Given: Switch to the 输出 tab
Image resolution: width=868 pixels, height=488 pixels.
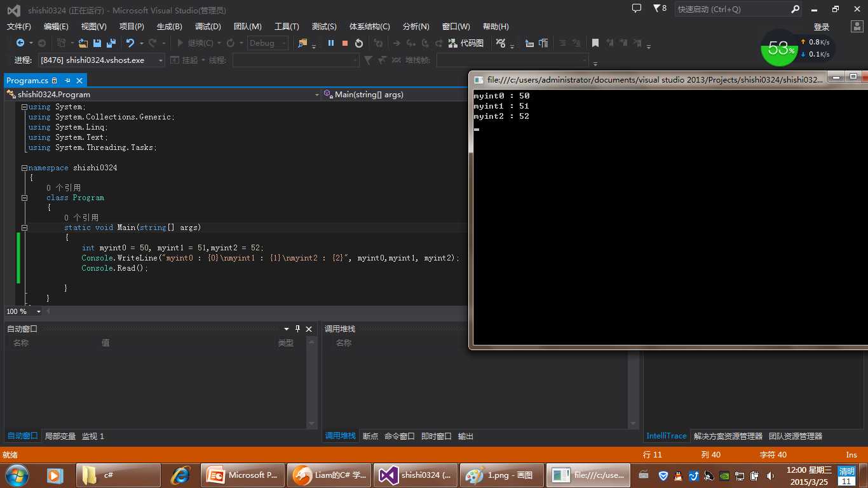Looking at the screenshot, I should (x=466, y=436).
